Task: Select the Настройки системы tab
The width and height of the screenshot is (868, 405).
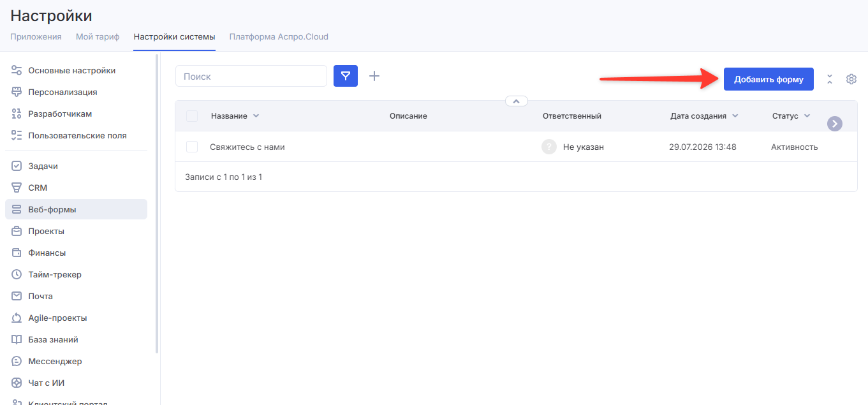Action: (175, 36)
